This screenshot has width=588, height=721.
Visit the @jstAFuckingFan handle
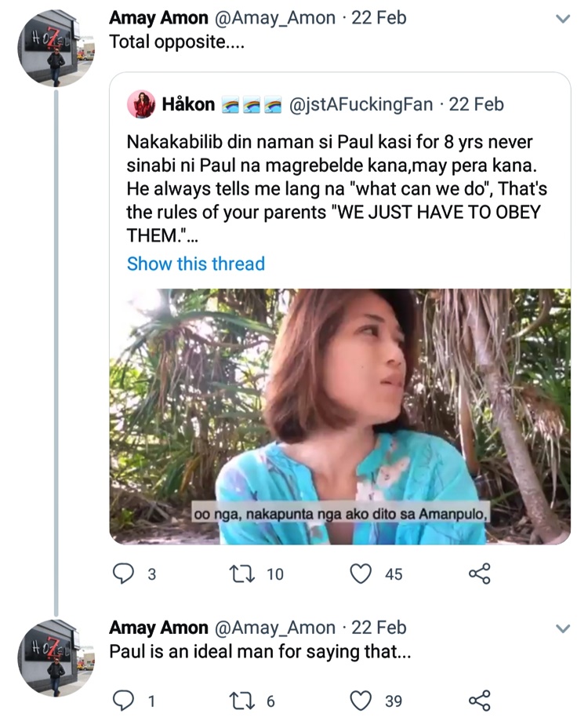[x=361, y=104]
